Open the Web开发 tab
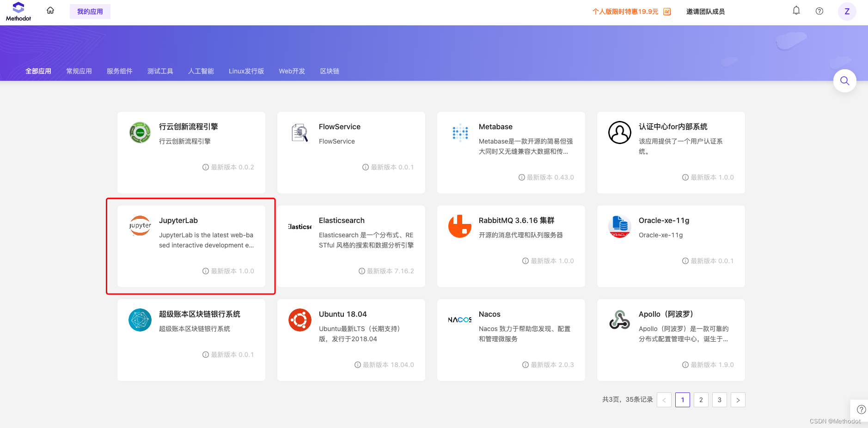This screenshot has width=868, height=428. point(292,71)
